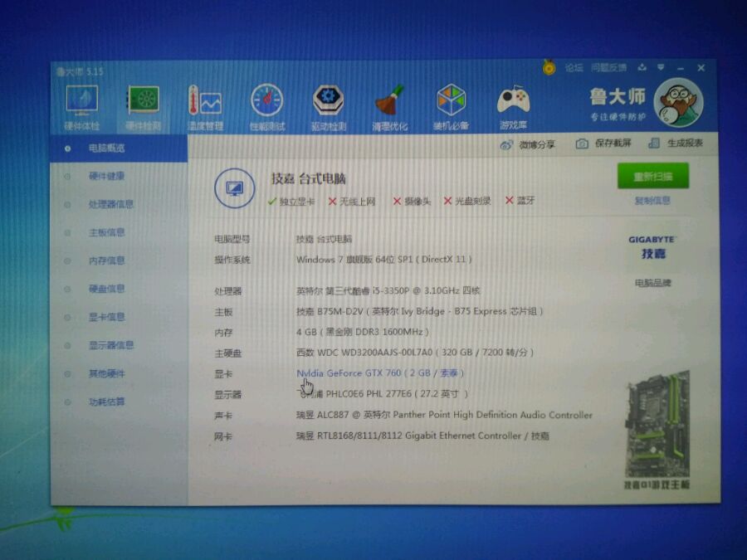Open 游戏库 gamepad icon
Image resolution: width=747 pixels, height=560 pixels.
[x=513, y=107]
